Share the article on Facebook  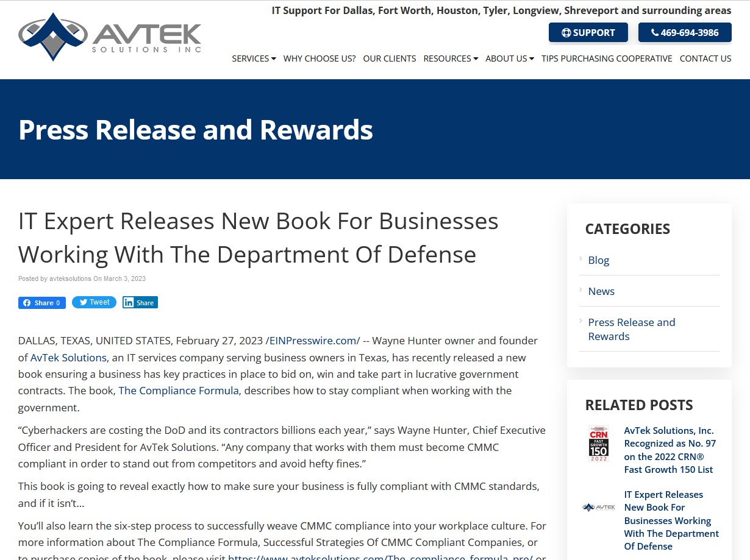coord(42,303)
